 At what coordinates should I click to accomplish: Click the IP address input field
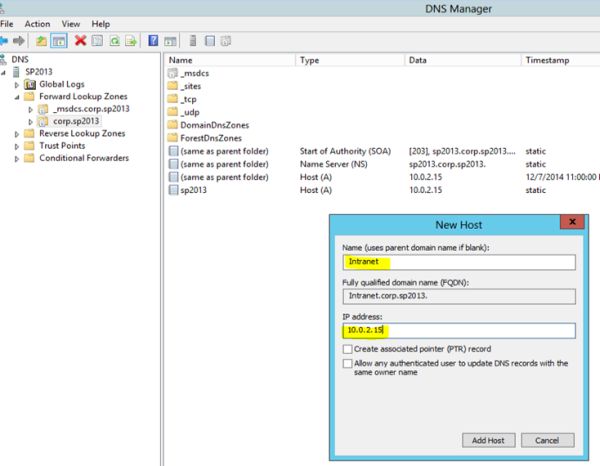click(459, 331)
